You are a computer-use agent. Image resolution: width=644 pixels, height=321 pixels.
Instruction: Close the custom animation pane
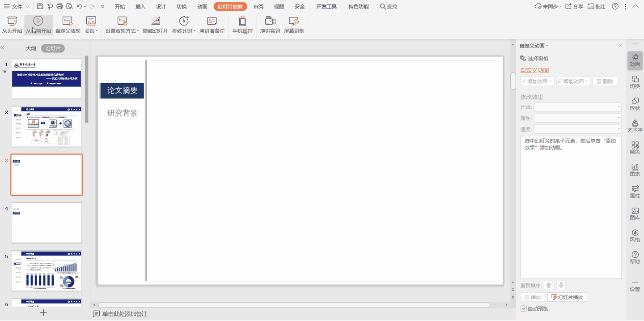click(x=620, y=46)
